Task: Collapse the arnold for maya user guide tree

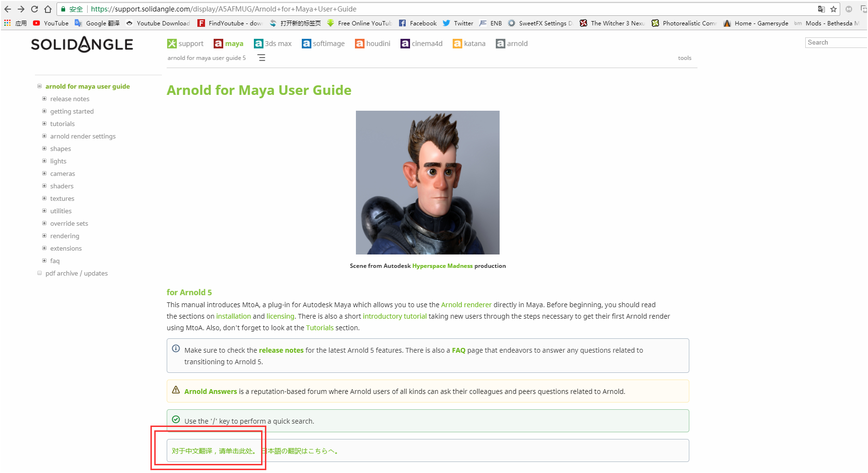Action: click(39, 86)
